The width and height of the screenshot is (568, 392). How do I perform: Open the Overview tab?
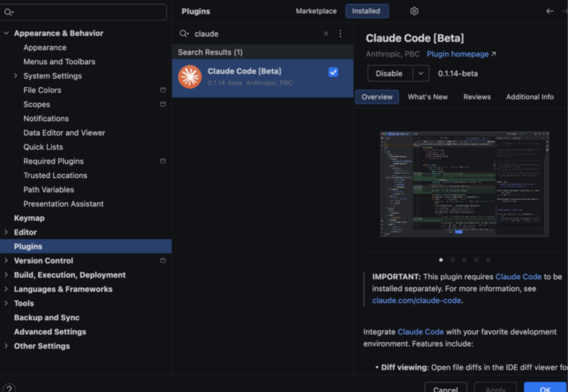coord(377,97)
